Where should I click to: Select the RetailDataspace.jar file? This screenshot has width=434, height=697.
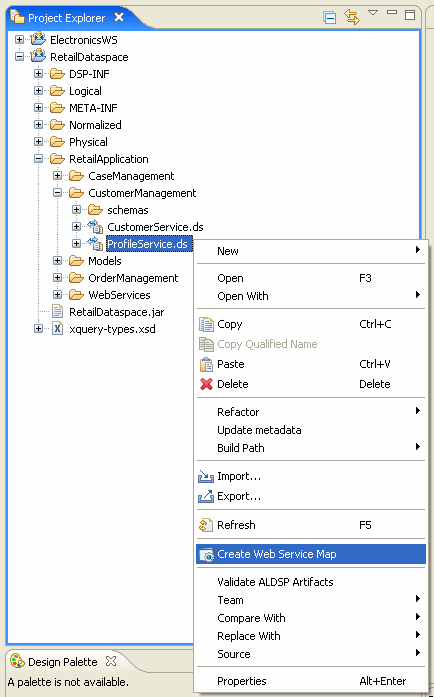click(x=117, y=312)
